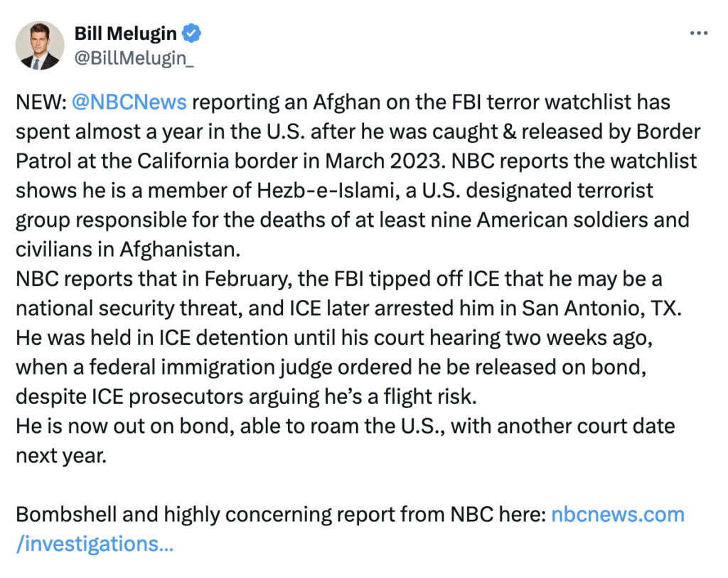This screenshot has width=728, height=578.
Task: Click the line 'when a federal immigration judge'
Action: tap(331, 368)
